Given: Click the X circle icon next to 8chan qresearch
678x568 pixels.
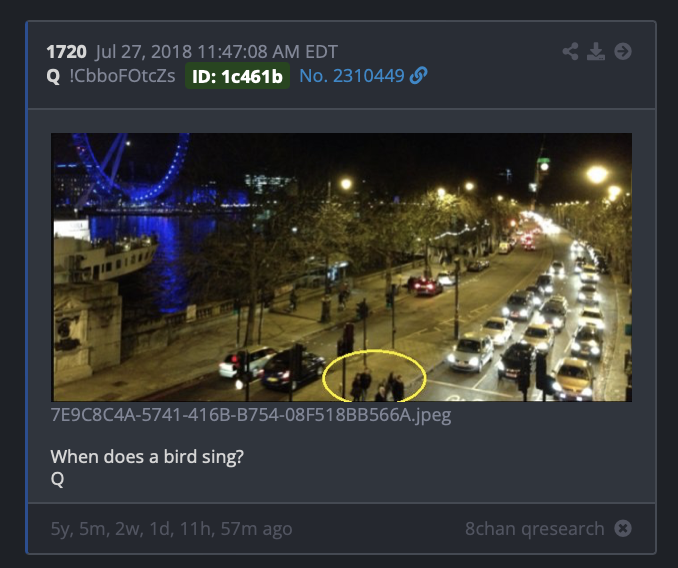Looking at the screenshot, I should (623, 528).
